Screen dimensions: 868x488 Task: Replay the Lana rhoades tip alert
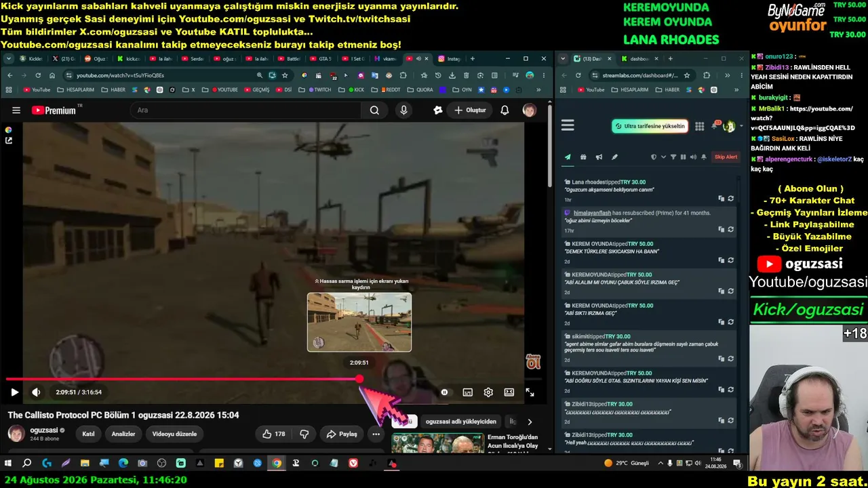(730, 199)
